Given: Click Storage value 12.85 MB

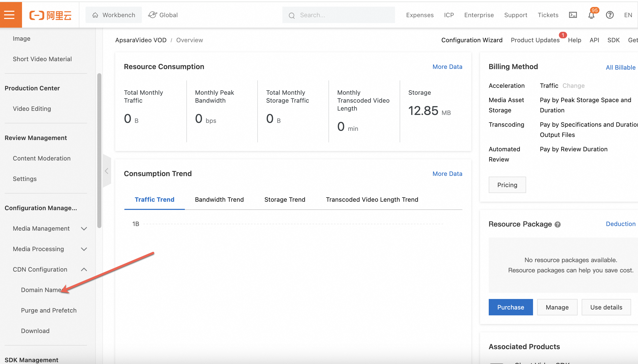Looking at the screenshot, I should (x=429, y=111).
